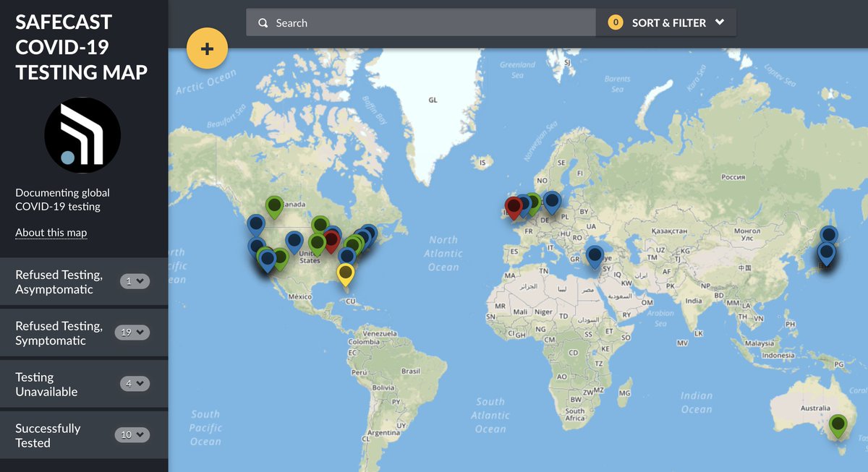Viewport: 868px width, 472px height.
Task: Click the 'South Africa' map label
Action: 575,414
